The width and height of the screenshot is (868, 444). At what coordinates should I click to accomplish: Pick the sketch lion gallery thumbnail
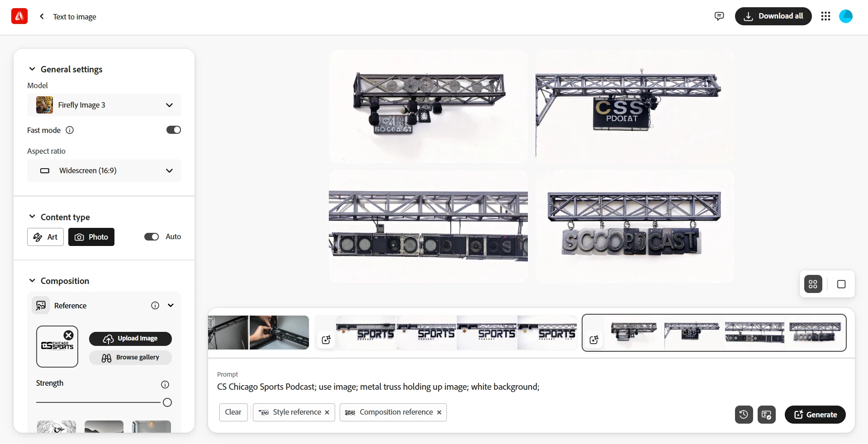57,426
